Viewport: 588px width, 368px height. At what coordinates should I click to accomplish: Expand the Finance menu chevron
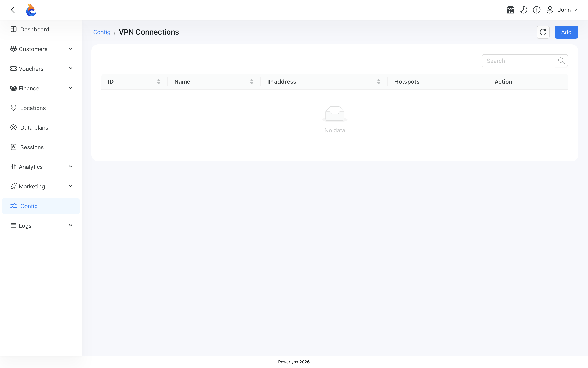tap(71, 88)
